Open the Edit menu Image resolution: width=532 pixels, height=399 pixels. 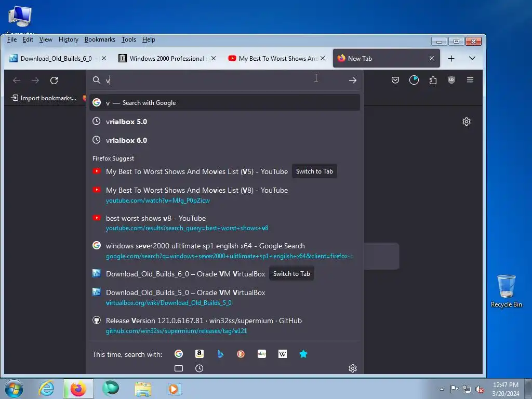[x=28, y=39]
